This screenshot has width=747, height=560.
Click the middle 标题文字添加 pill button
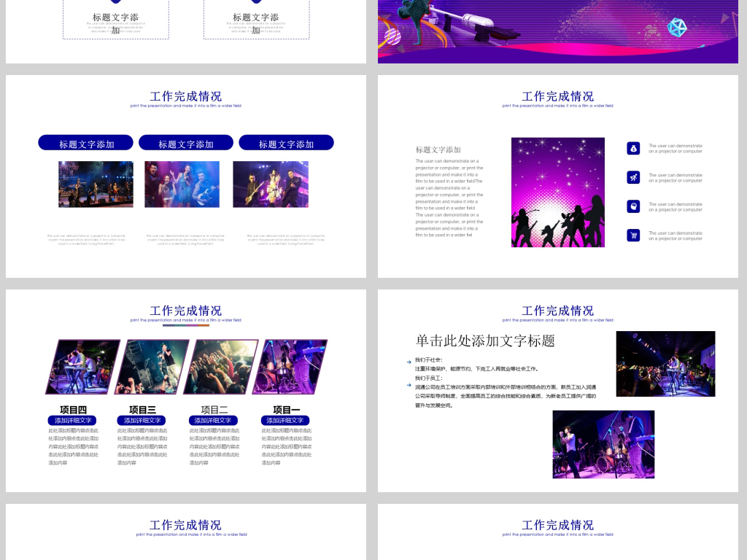(x=185, y=142)
